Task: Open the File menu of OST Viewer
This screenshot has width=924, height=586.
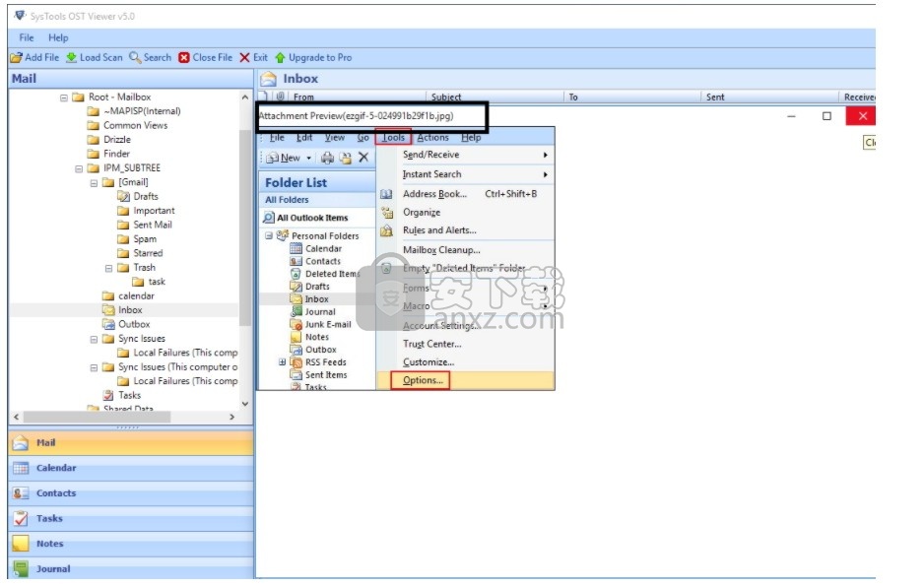Action: click(27, 37)
